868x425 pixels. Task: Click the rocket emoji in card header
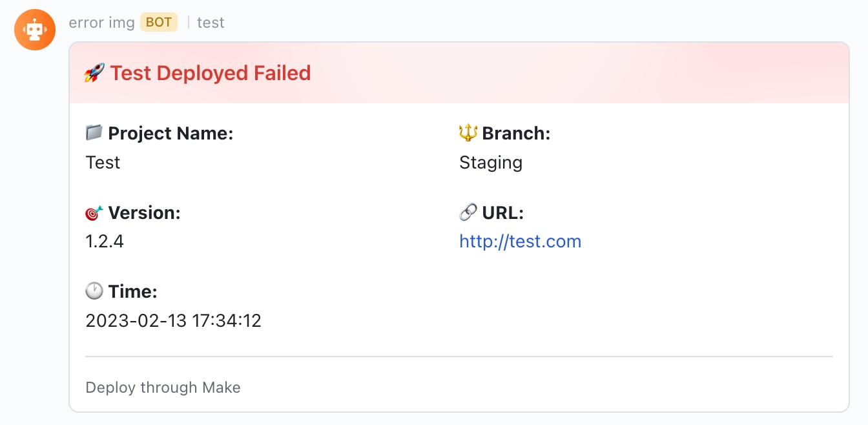94,73
